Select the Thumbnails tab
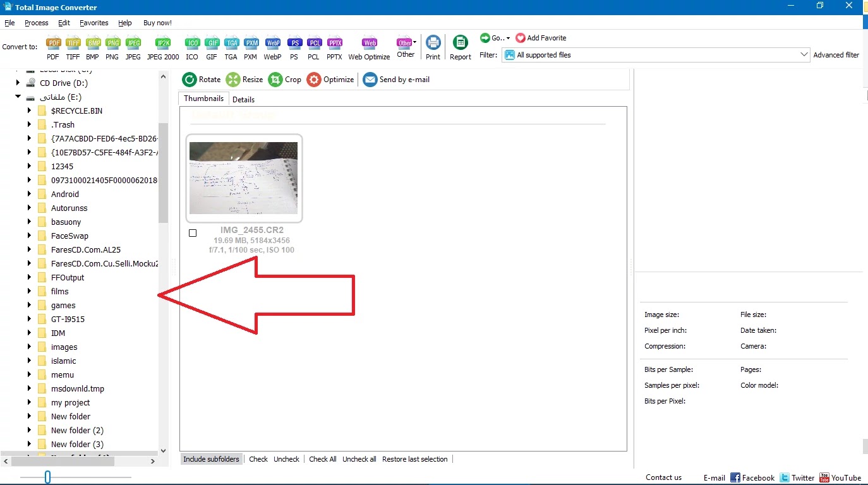 pos(203,99)
